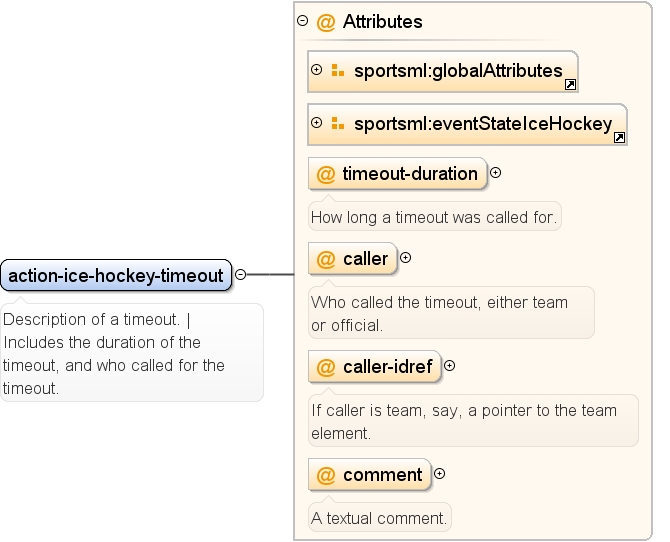Click the @ icon on comment
The height and width of the screenshot is (542, 670).
326,475
